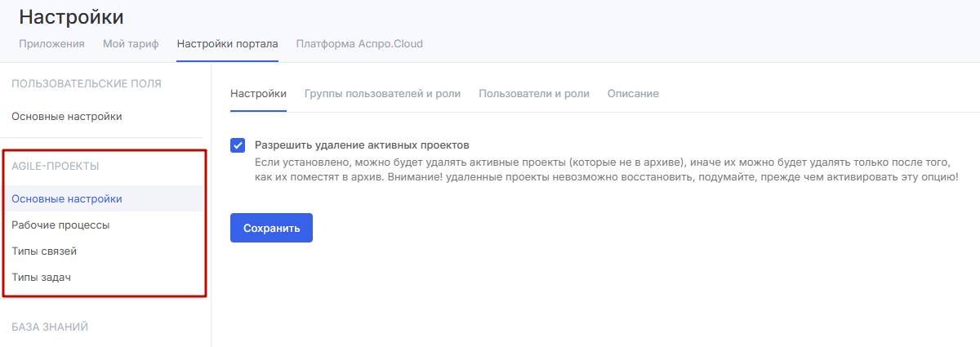
Task: Click the AGILE-ПРОЕКТЫ section header
Action: point(55,167)
